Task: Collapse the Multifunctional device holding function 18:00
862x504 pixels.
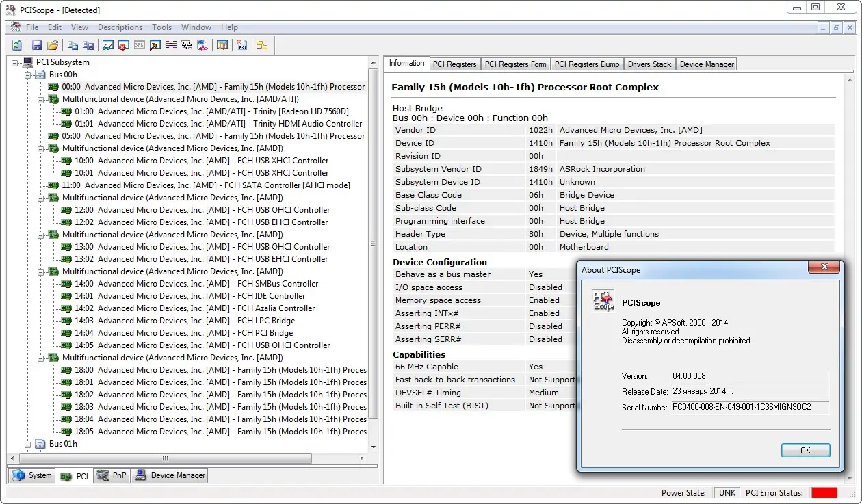Action: click(x=41, y=358)
